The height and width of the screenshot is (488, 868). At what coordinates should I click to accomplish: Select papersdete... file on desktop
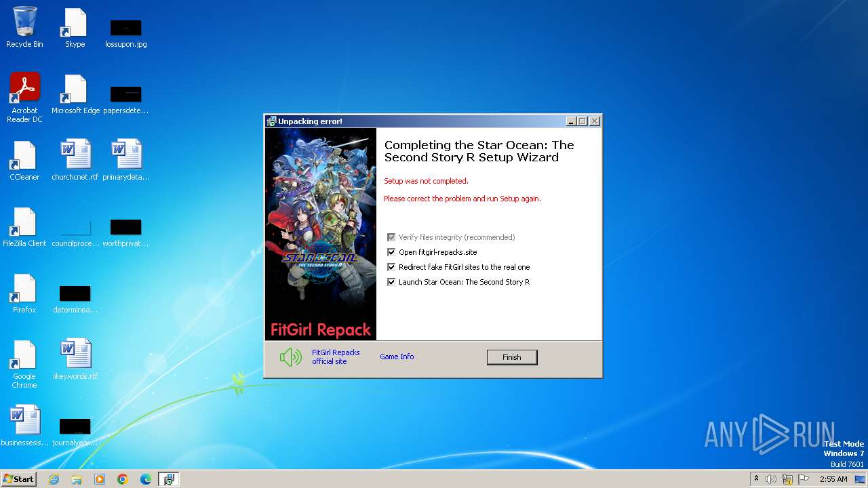(125, 99)
